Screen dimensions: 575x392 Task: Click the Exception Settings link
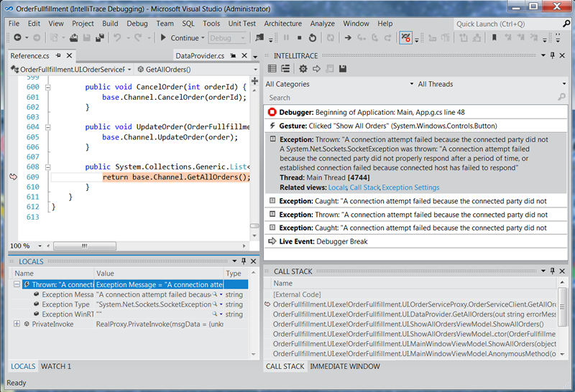coord(410,187)
